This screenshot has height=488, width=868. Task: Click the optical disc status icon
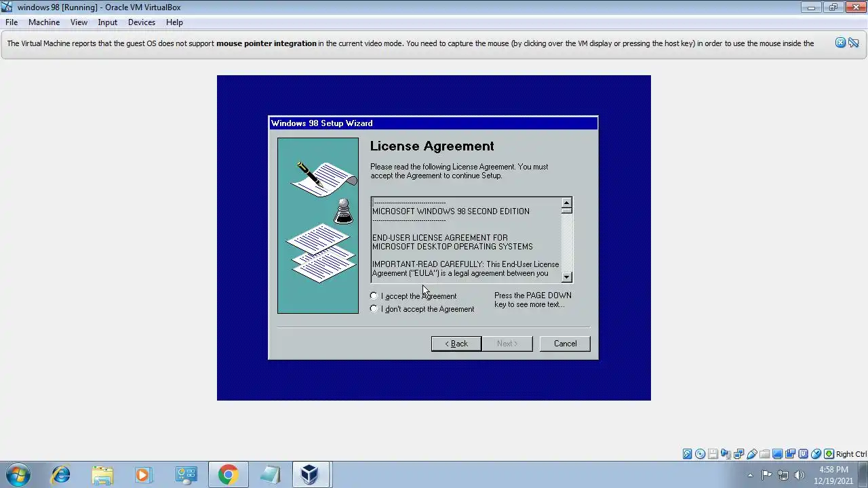tap(700, 454)
